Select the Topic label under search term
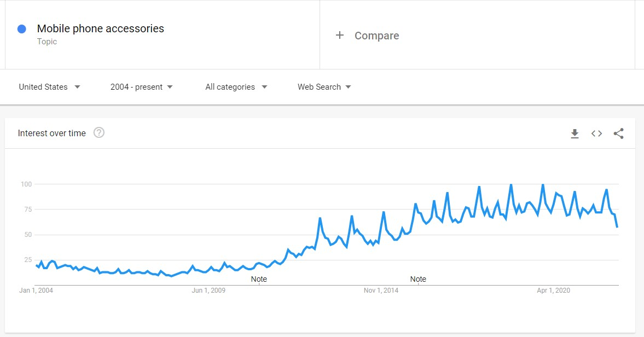 tap(47, 42)
